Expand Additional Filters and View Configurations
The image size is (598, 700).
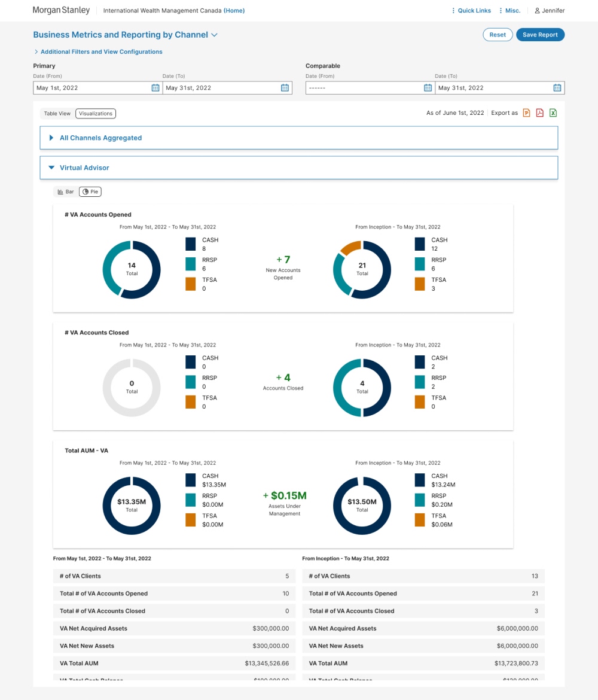(x=98, y=52)
